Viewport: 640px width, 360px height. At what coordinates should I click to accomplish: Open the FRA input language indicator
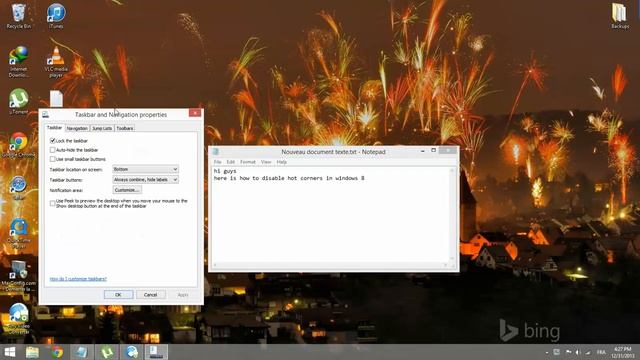point(601,352)
